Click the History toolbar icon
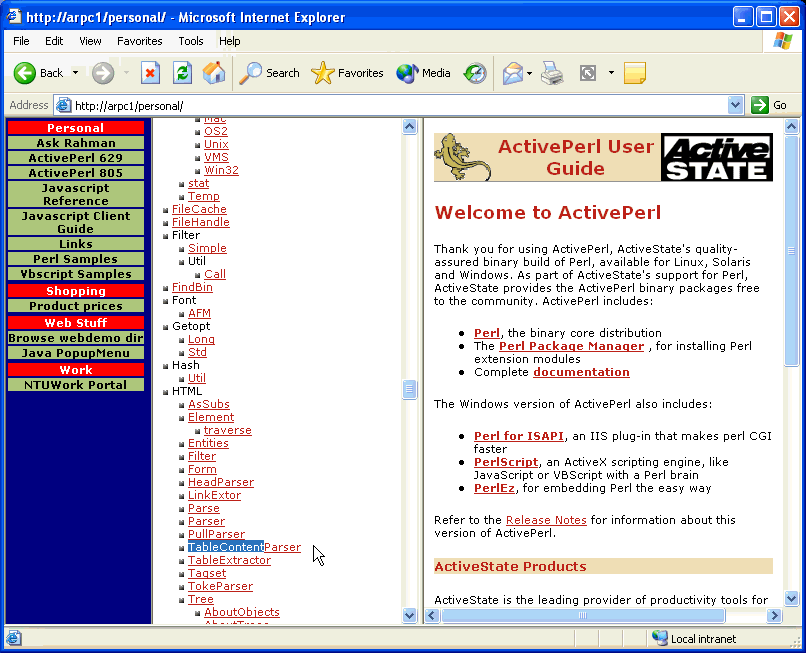Screen dimensions: 806x653 point(475,73)
